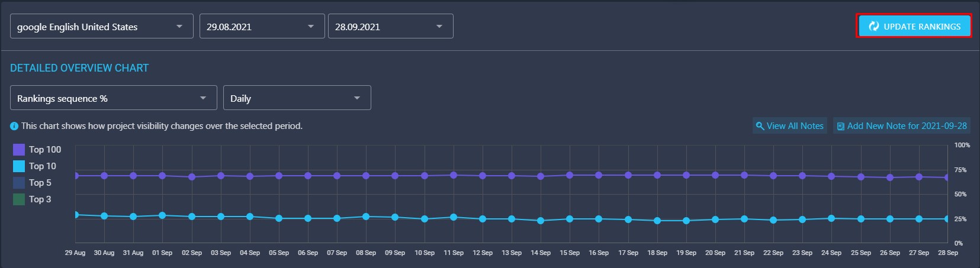Click the Top 10 legend label

coord(43,166)
